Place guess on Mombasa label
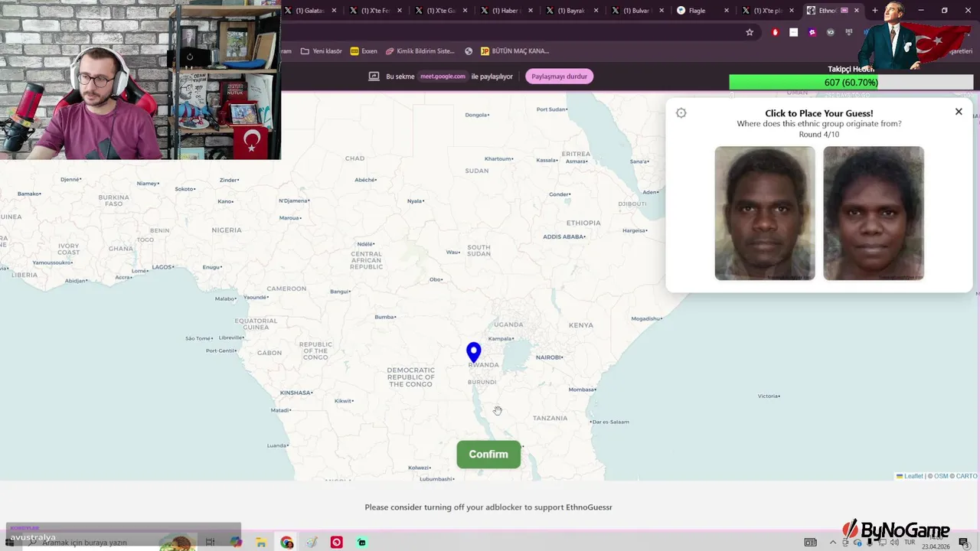980x551 pixels. click(x=583, y=390)
